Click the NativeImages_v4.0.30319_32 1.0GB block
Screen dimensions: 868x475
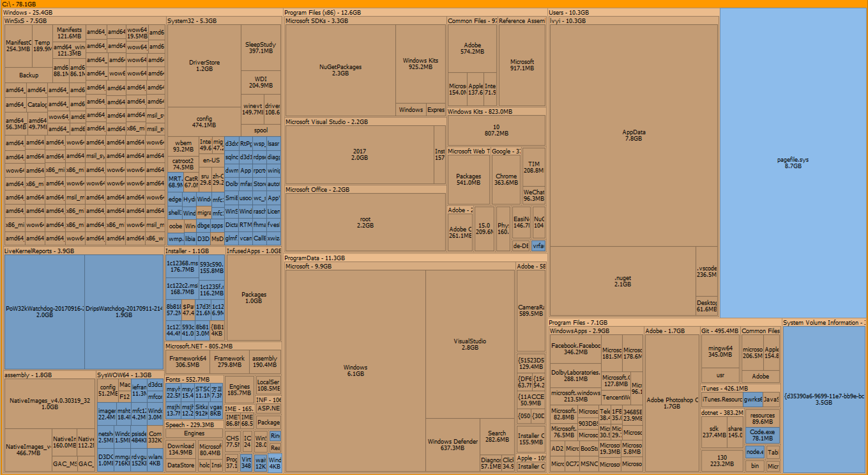point(50,404)
